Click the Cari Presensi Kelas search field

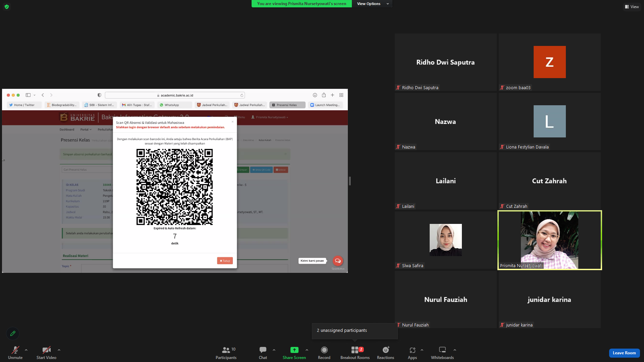(87, 170)
